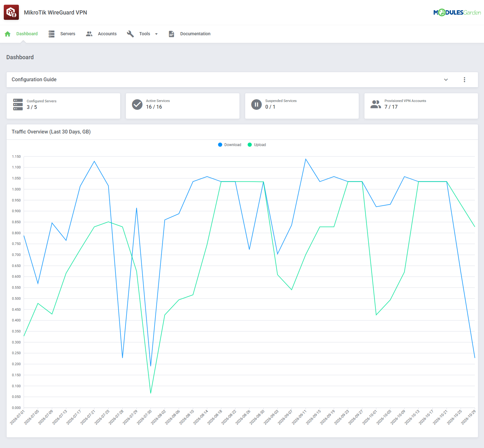
Task: Click the Traffic Overview chart title
Action: (51, 132)
